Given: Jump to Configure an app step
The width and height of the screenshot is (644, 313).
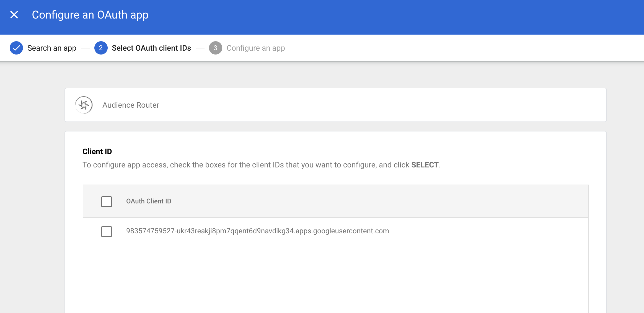Looking at the screenshot, I should [255, 48].
